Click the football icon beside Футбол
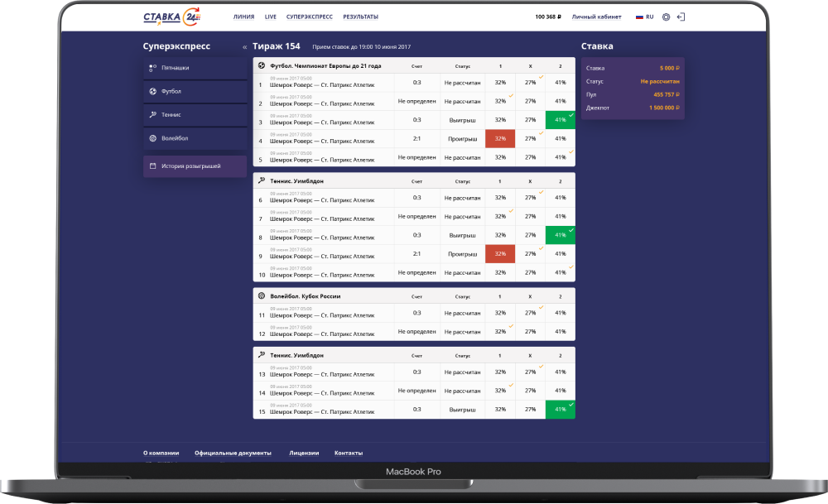Screen dimensions: 828x504 153,91
